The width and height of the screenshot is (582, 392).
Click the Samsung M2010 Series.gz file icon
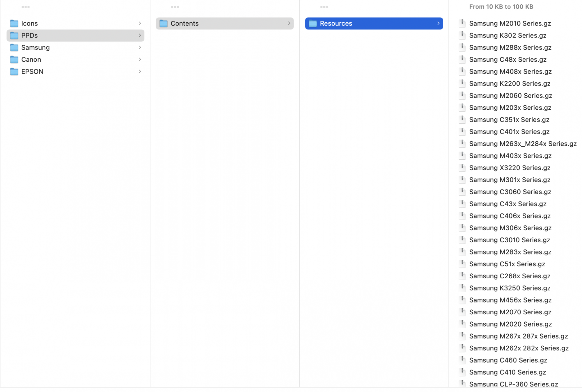[462, 23]
